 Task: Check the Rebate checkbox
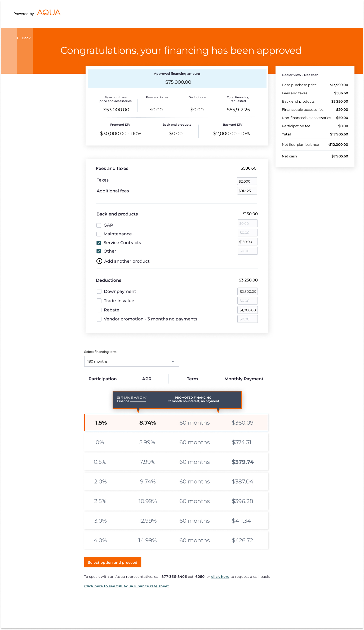[99, 310]
